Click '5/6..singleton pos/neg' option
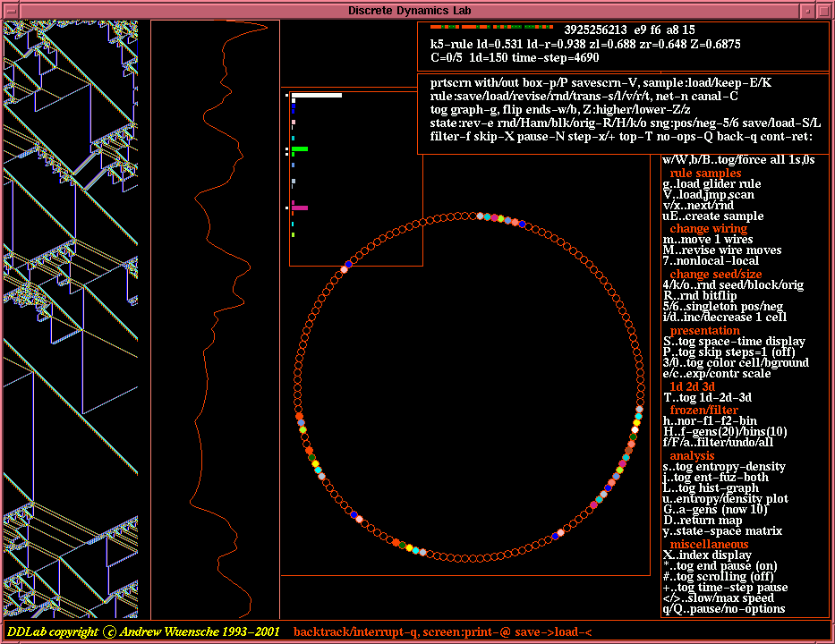This screenshot has width=835, height=644. [x=722, y=306]
